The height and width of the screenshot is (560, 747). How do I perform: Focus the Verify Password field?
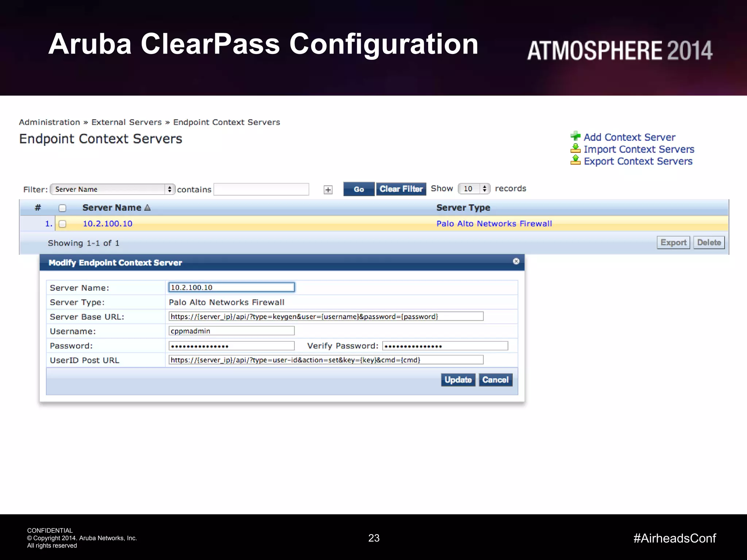445,346
